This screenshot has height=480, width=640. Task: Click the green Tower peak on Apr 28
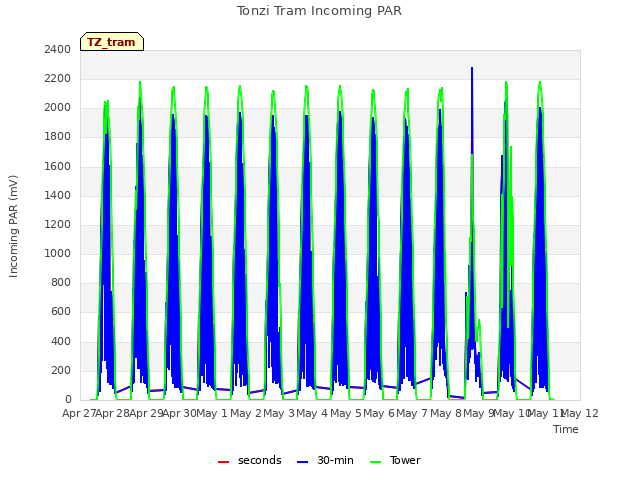click(x=140, y=83)
